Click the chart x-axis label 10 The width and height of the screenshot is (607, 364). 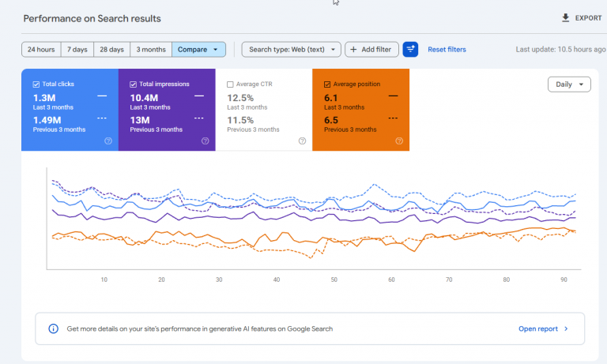coord(104,280)
